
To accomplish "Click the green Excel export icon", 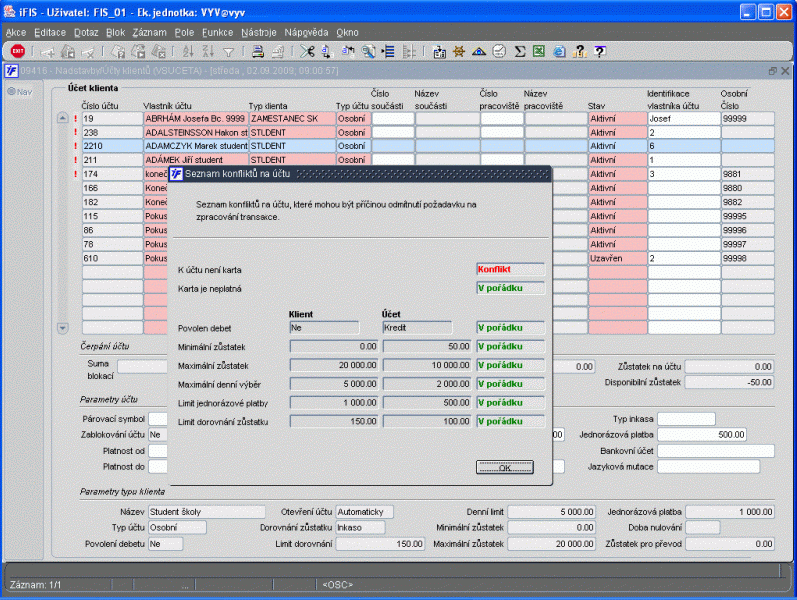I will 538,51.
